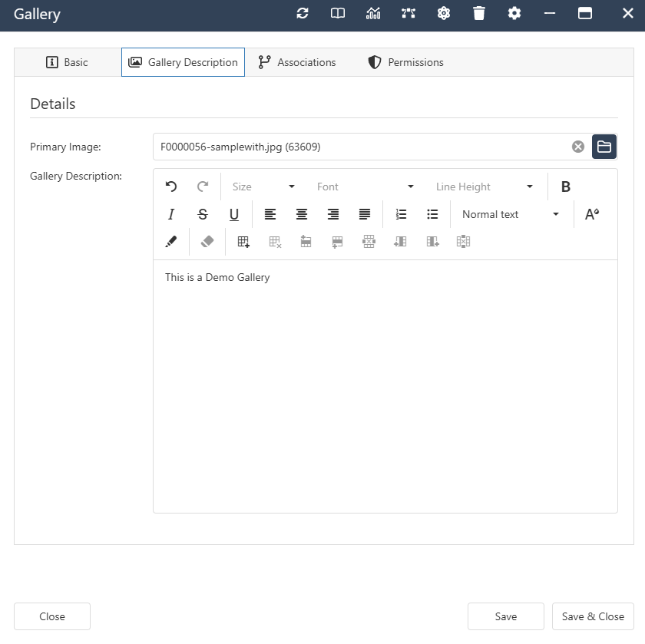Open the Permissions tab

pyautogui.click(x=405, y=62)
